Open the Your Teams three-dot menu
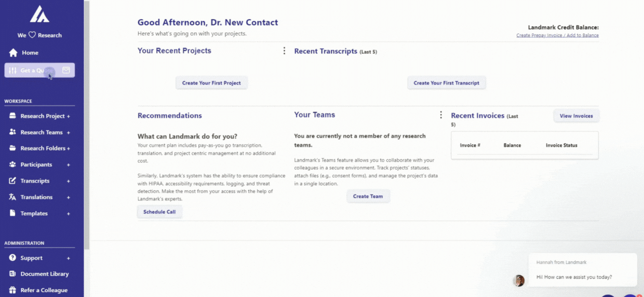Screen dimensions: 644x297 point(441,115)
